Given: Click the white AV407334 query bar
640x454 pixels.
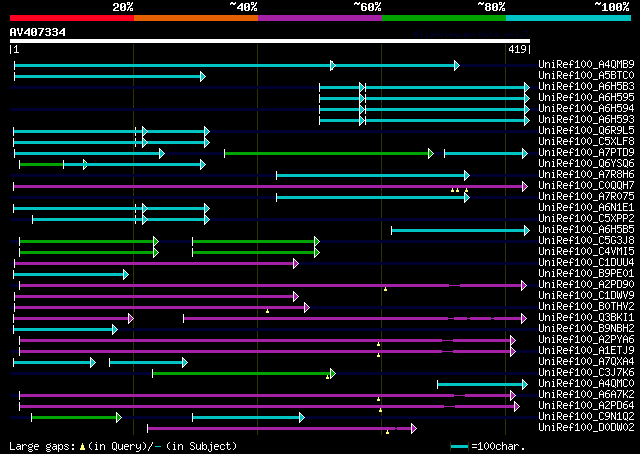Looking at the screenshot, I should click(270, 41).
